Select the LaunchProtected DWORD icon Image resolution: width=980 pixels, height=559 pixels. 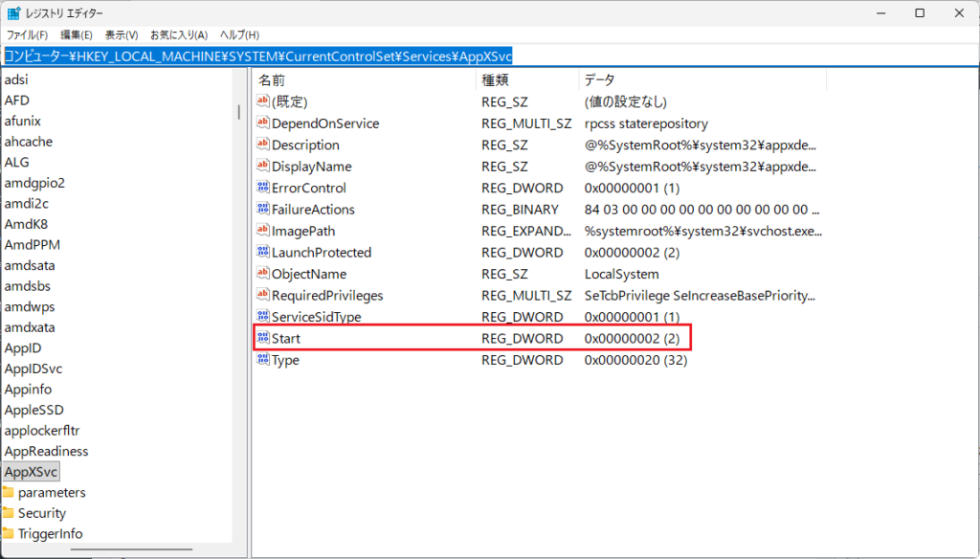[263, 253]
